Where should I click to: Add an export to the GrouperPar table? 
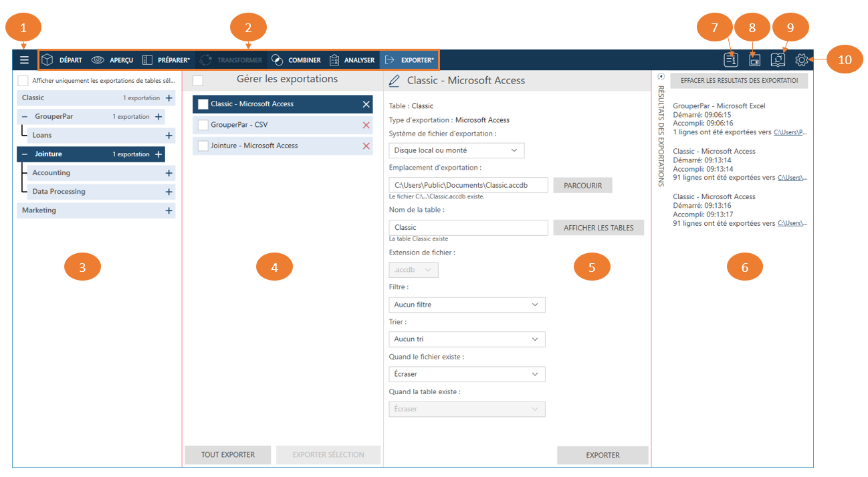158,117
